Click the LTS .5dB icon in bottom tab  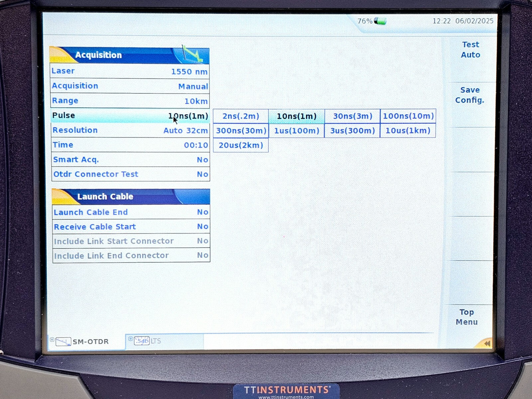[x=142, y=341]
